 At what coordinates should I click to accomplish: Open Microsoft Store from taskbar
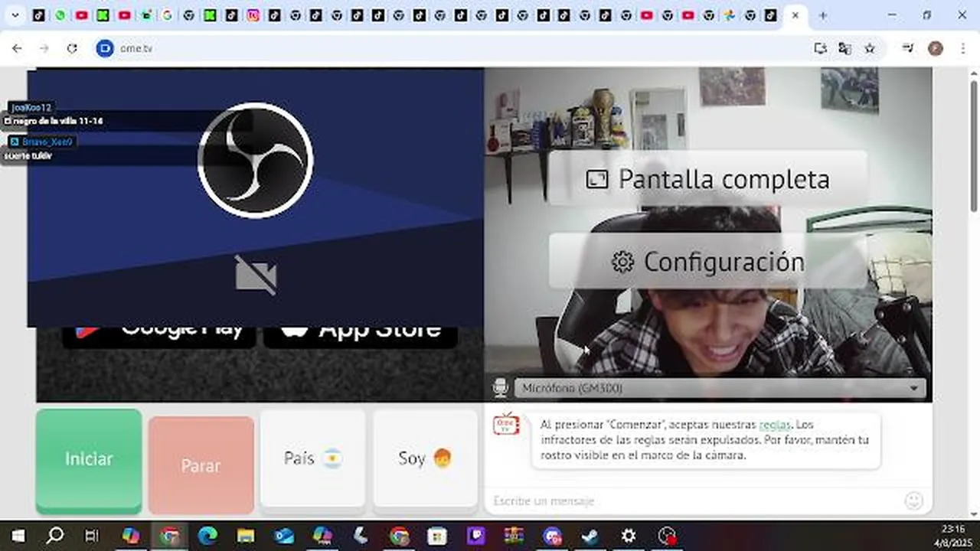click(x=437, y=536)
